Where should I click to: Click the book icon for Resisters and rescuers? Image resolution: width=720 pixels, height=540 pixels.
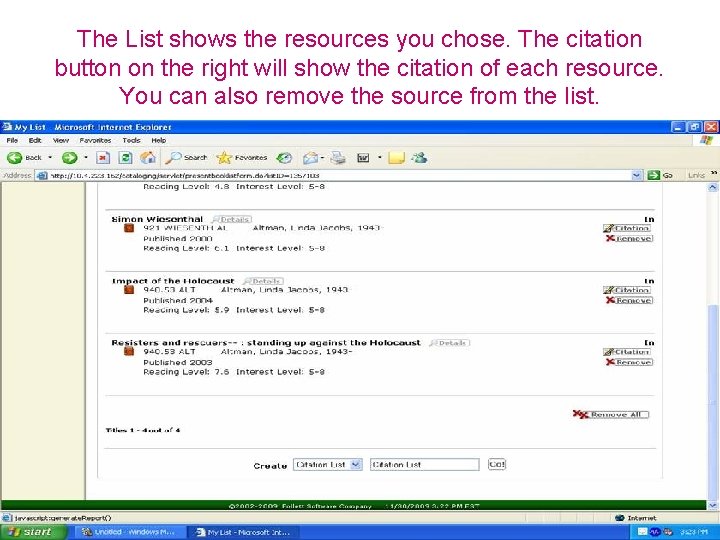129,351
